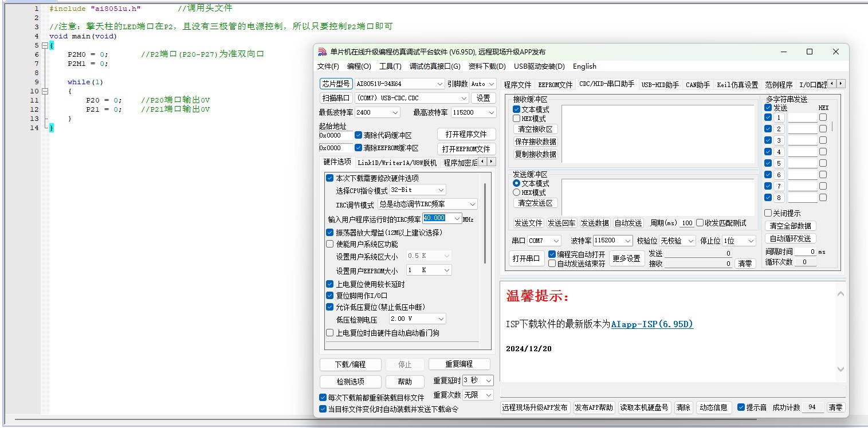Enable 使能用户系统区功能 checkbox

[x=330, y=244]
